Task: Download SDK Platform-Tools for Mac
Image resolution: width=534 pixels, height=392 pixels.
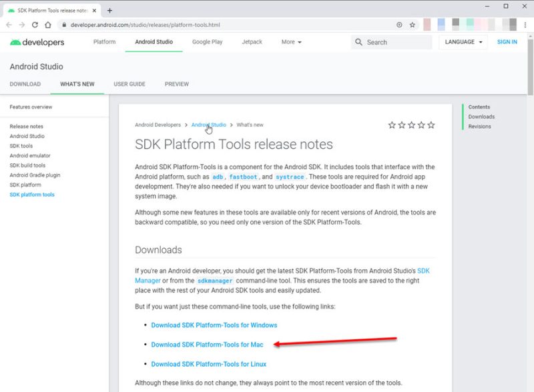Action: [x=207, y=345]
